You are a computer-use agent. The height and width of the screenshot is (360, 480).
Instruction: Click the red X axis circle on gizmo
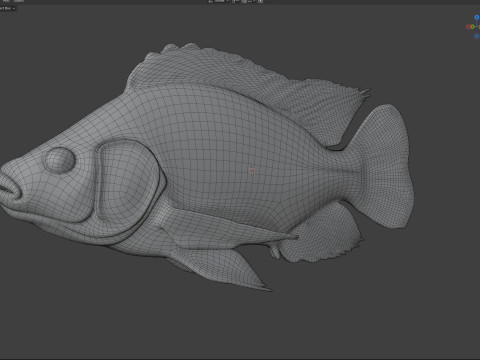(x=468, y=27)
